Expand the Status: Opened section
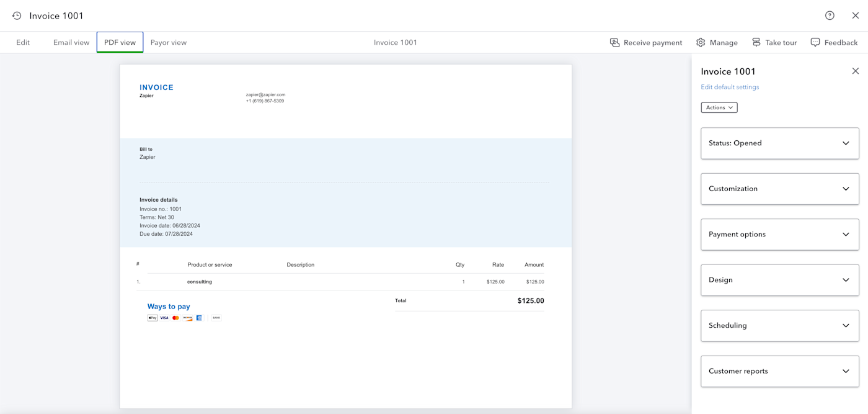This screenshot has height=414, width=868. click(780, 143)
